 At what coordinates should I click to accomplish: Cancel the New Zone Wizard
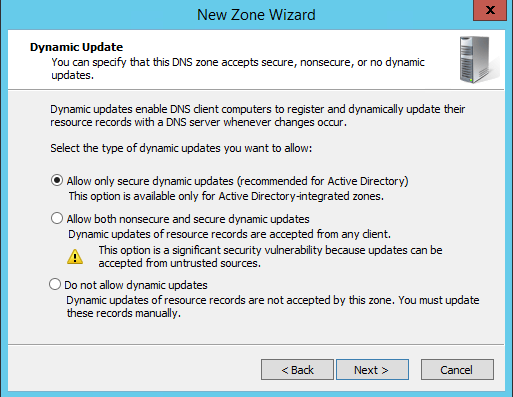pos(457,369)
